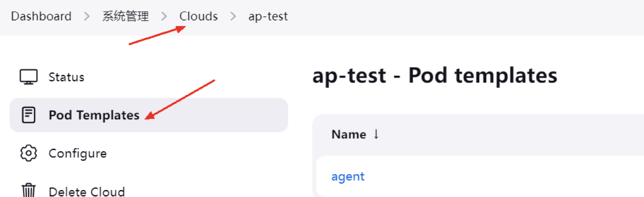Open the agent pod template link
Viewport: 644px width, 197px height.
[348, 177]
